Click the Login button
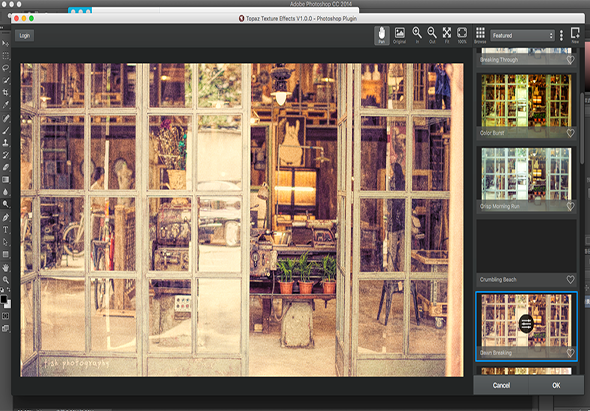 click(24, 36)
